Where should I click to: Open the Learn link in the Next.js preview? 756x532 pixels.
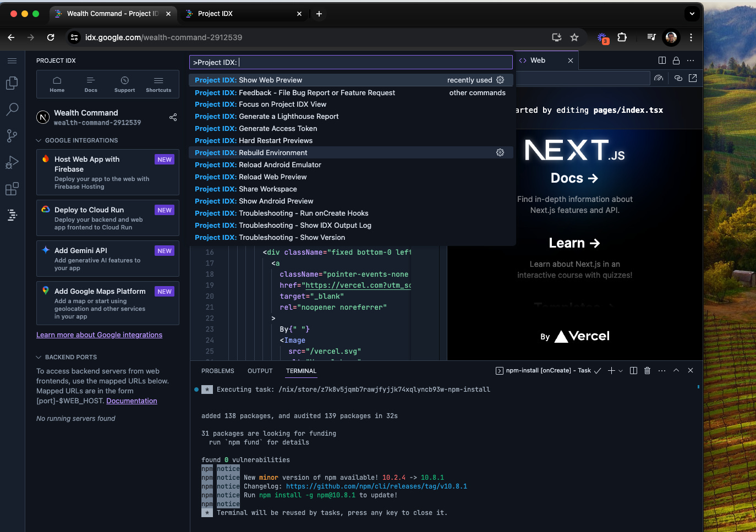[x=574, y=243]
